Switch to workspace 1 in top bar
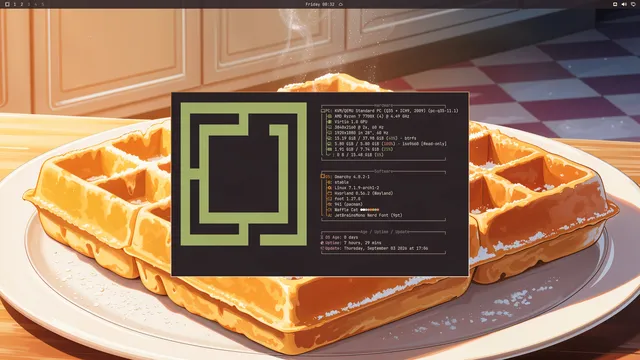Screen dimensions: 640x360 point(15,4)
